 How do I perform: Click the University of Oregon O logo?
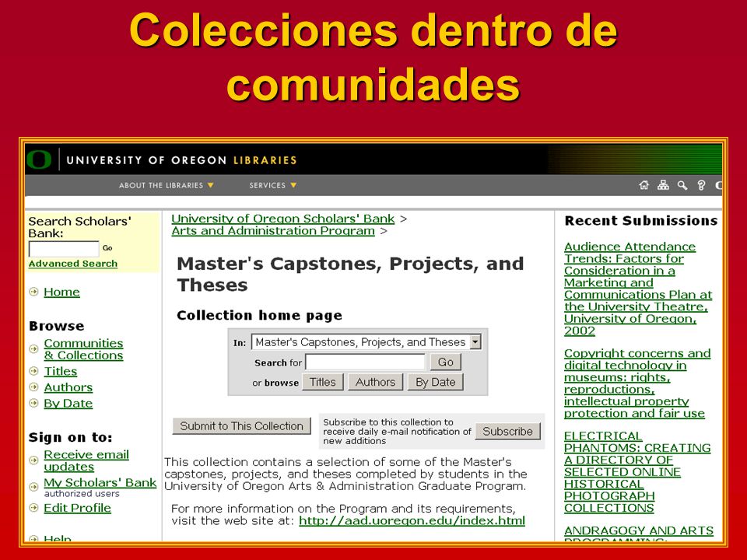(x=39, y=159)
